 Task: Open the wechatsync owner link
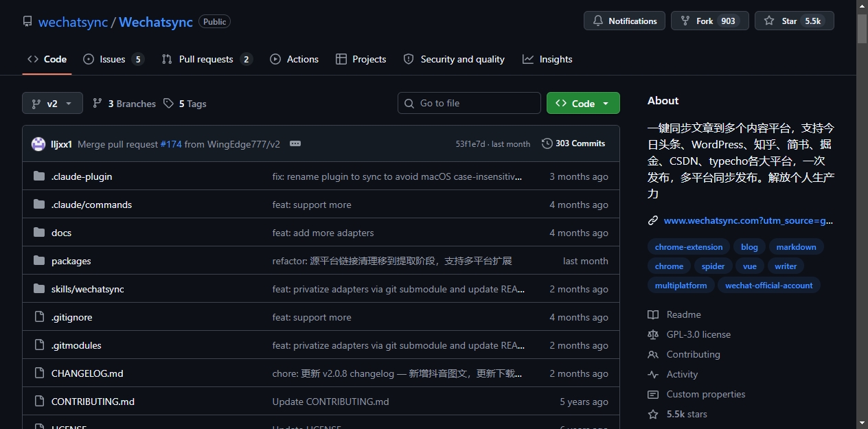point(73,22)
